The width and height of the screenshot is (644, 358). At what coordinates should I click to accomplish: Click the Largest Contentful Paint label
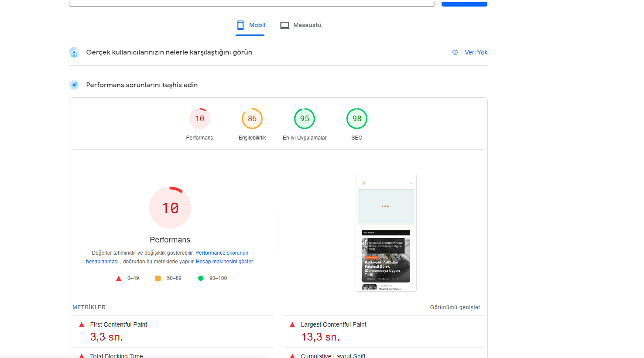(334, 324)
